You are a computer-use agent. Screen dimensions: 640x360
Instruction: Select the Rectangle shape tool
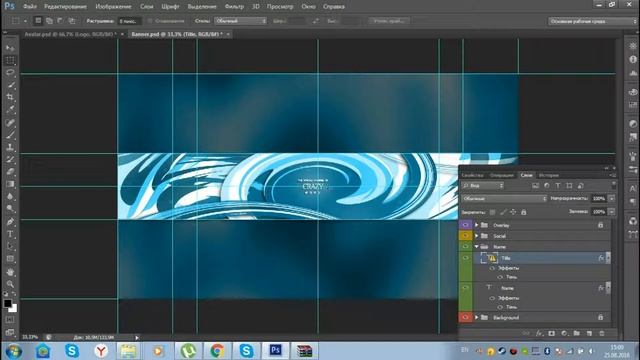click(x=10, y=259)
